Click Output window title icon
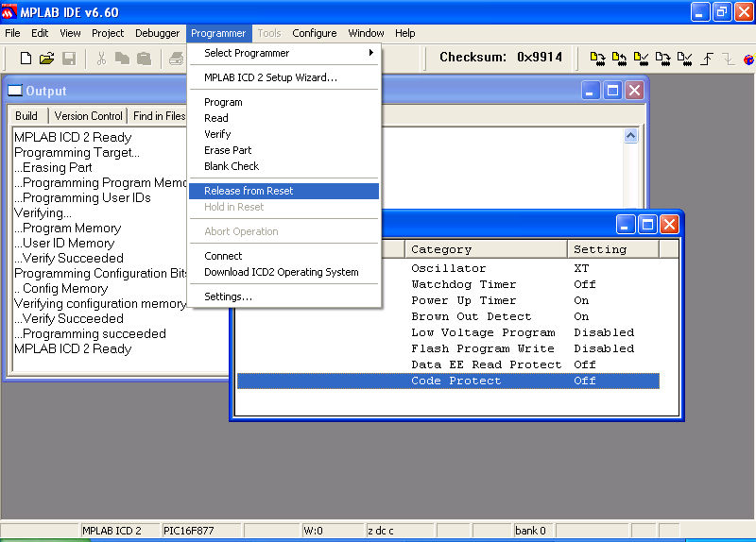This screenshot has width=756, height=542. tap(15, 91)
